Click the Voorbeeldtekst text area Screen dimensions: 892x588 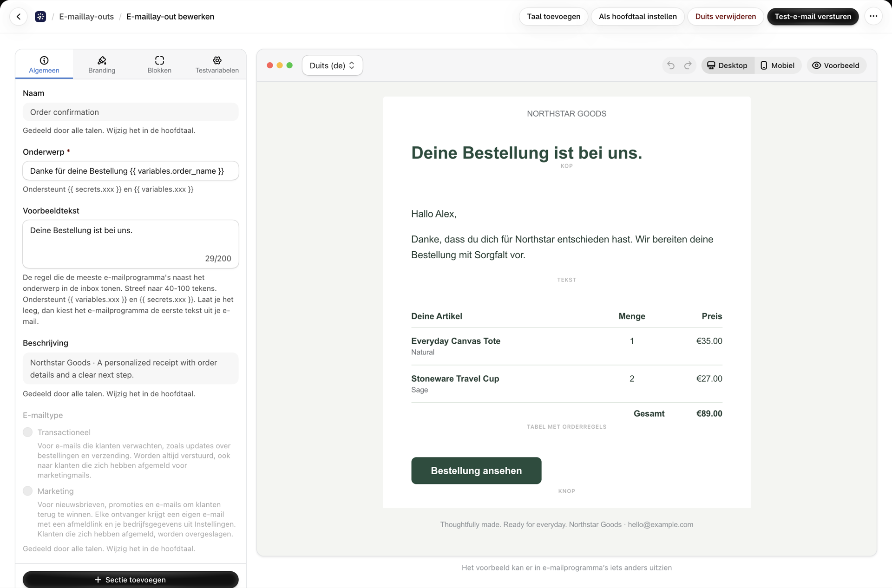pyautogui.click(x=131, y=244)
